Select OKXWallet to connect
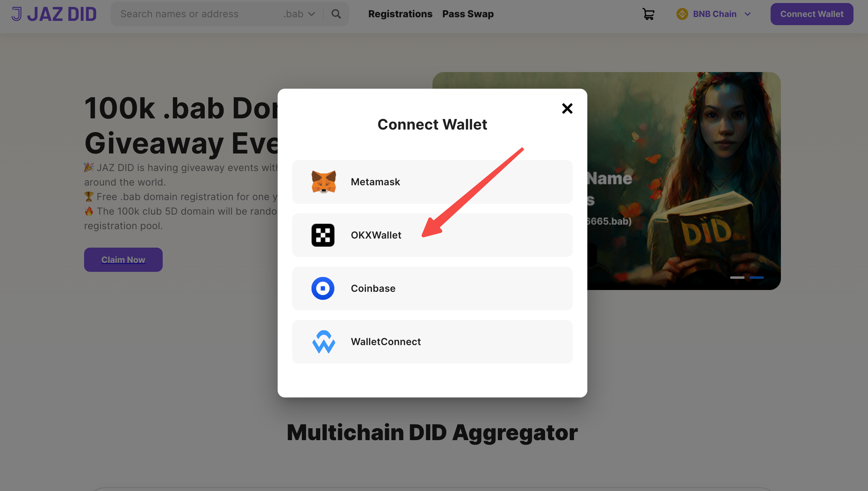868x491 pixels. [432, 235]
